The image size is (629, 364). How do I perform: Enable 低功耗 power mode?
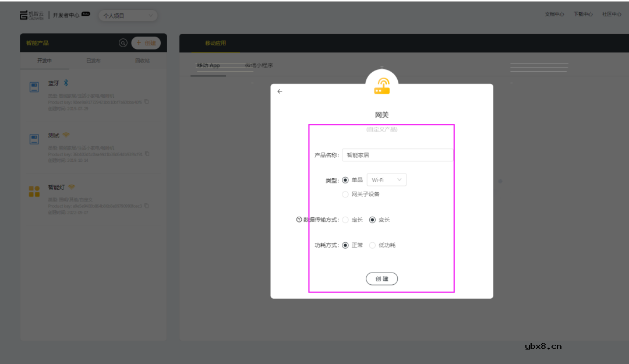coord(372,245)
